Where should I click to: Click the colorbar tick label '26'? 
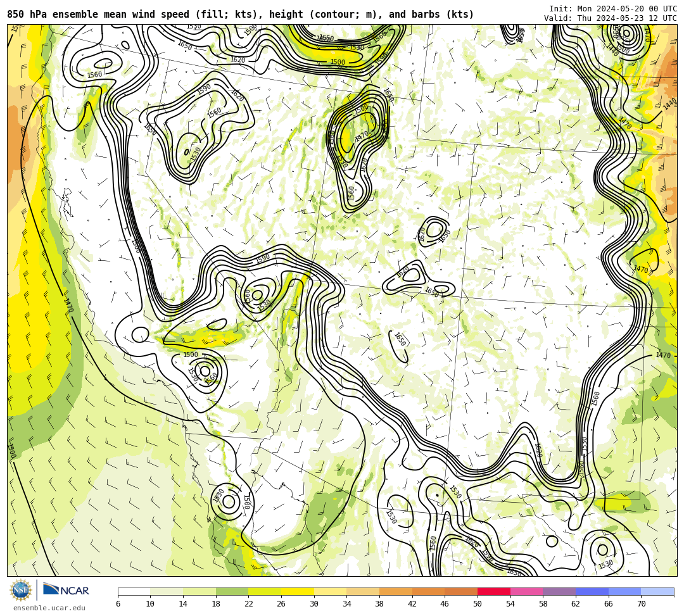[281, 604]
